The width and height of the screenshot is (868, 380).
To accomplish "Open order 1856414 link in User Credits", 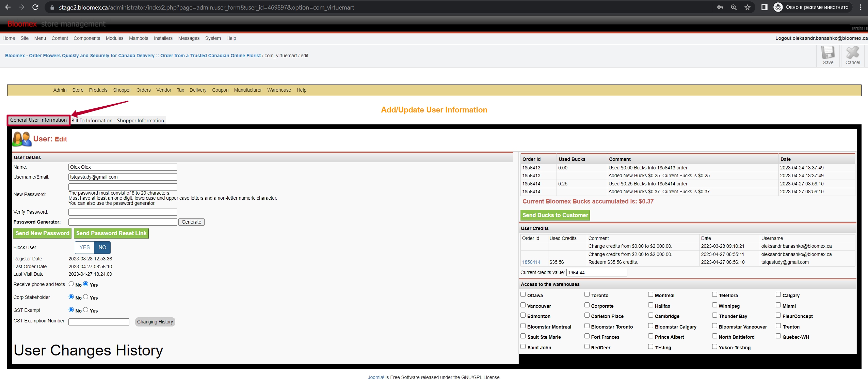I will tap(531, 262).
